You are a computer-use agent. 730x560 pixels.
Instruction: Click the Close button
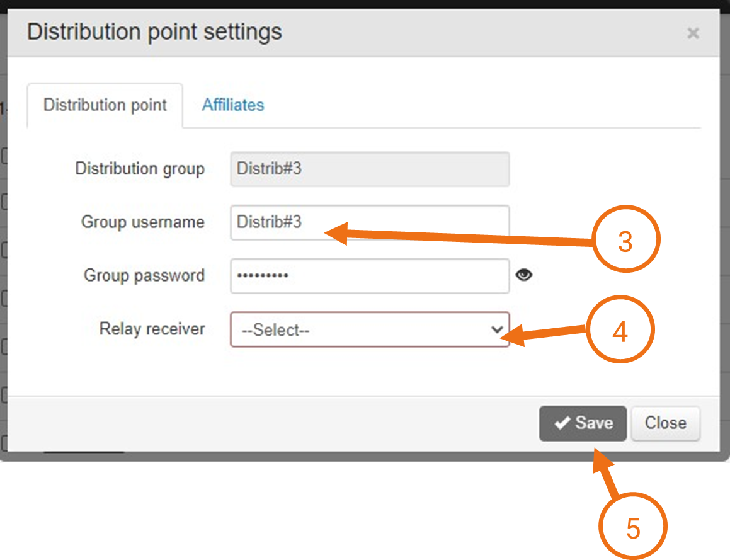[665, 423]
